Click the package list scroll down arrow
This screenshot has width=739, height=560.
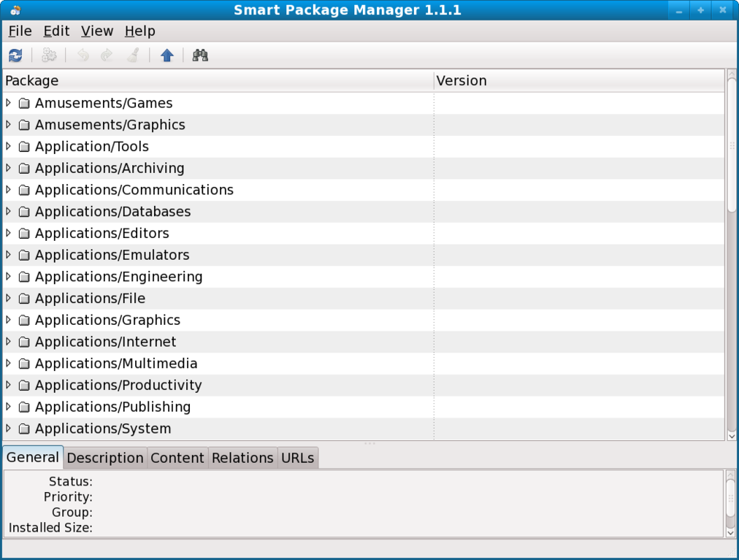(732, 435)
